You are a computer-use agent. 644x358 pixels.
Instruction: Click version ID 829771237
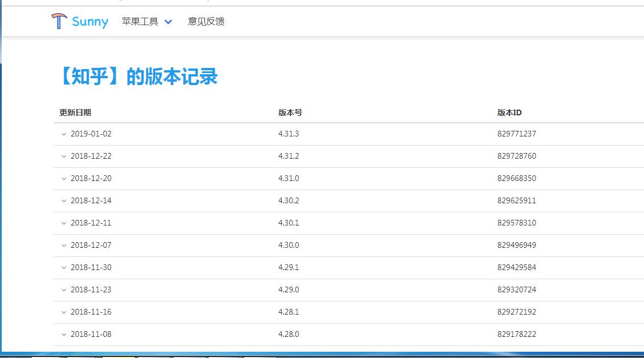[x=517, y=134]
